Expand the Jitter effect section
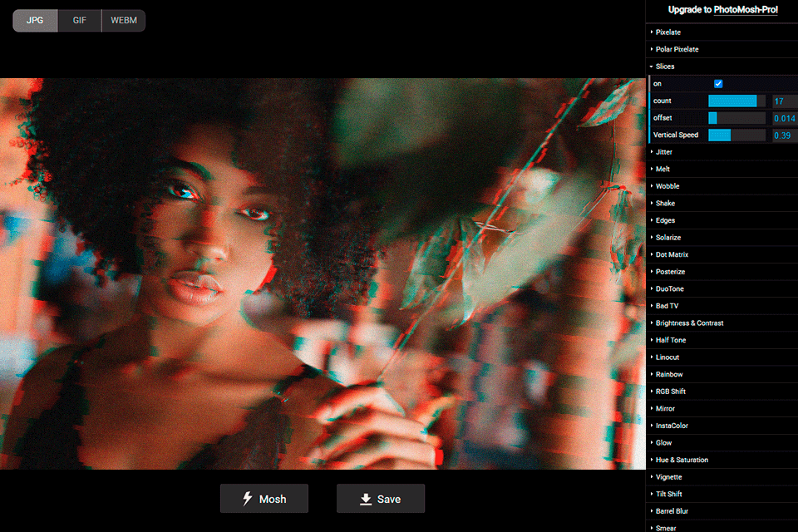This screenshot has height=532, width=798. click(722, 152)
